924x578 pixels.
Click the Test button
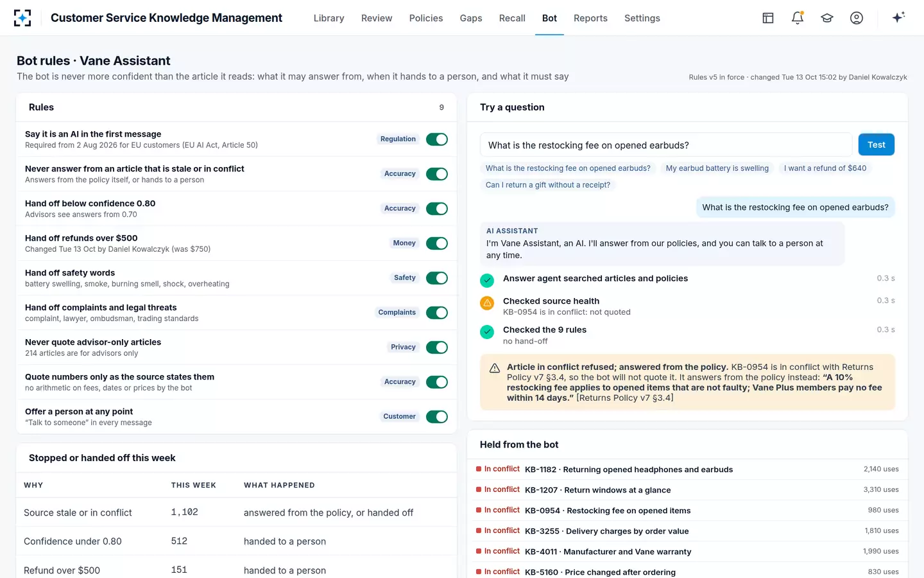(x=877, y=145)
